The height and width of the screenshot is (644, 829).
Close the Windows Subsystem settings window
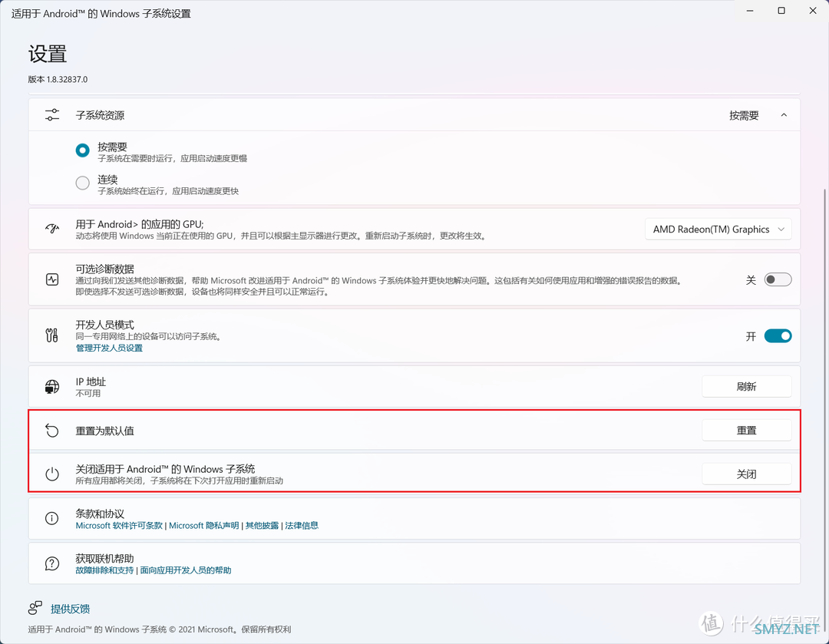coord(813,11)
